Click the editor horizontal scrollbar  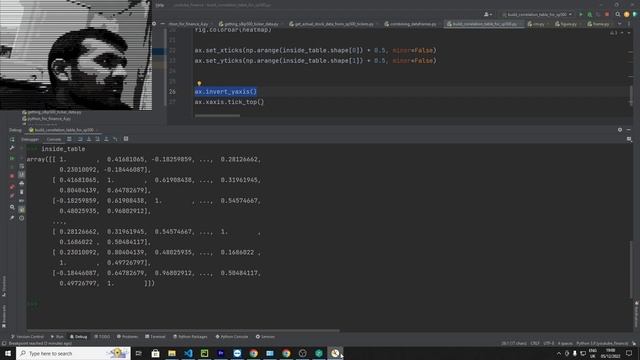click(x=217, y=116)
